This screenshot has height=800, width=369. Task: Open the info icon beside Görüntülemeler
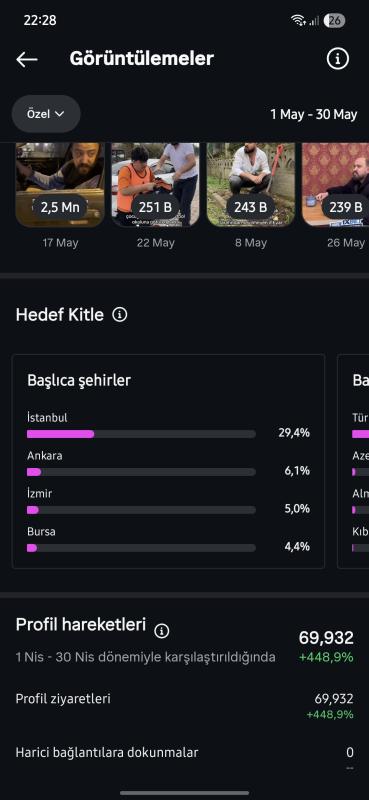[337, 59]
